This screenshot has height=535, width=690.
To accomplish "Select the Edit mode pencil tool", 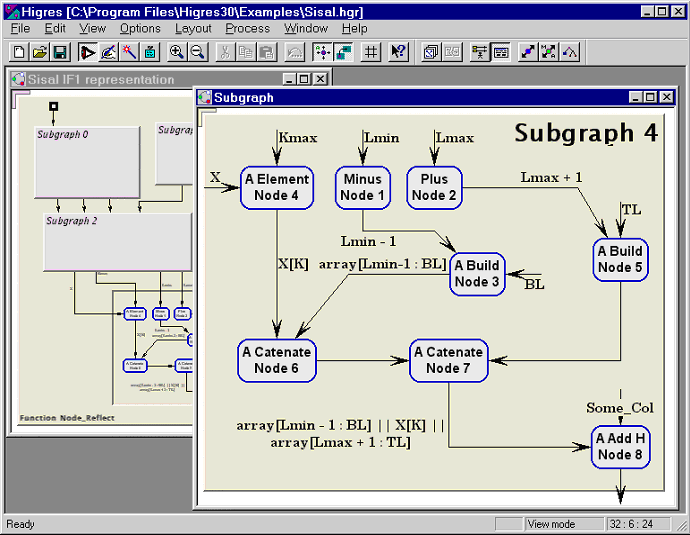I will 108,52.
